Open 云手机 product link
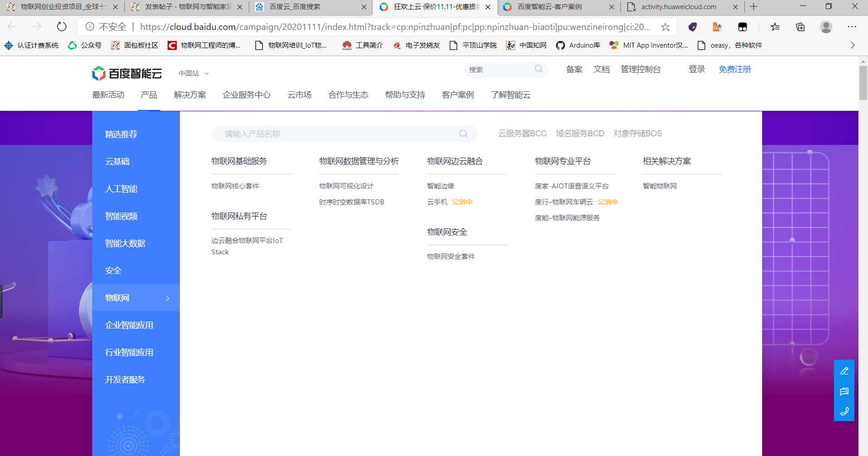868x456 pixels. point(437,202)
